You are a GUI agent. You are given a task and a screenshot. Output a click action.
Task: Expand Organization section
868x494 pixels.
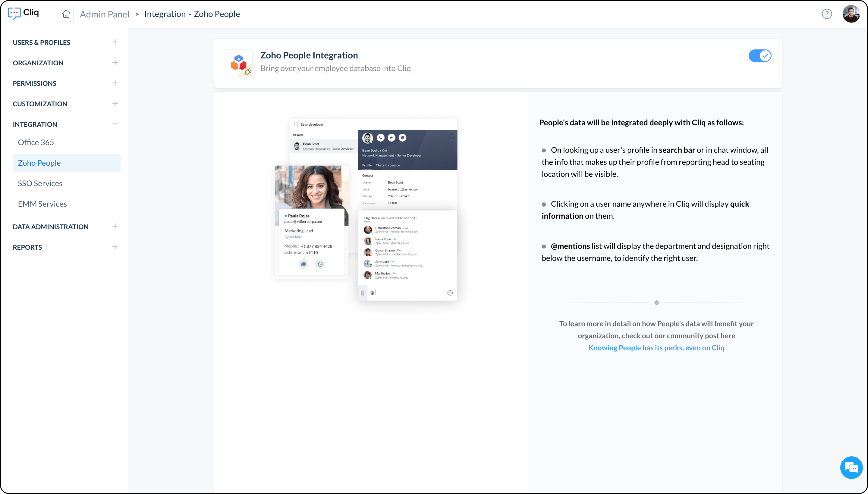pos(115,62)
